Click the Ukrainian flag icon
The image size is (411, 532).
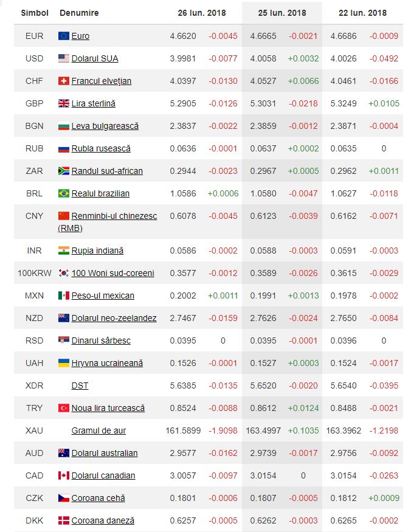(64, 363)
